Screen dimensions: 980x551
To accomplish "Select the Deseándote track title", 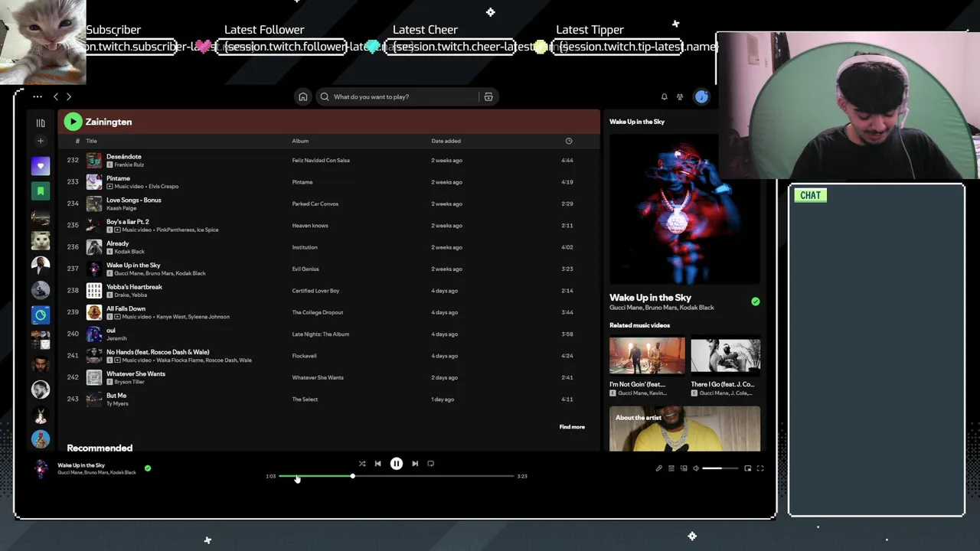I will tap(124, 156).
